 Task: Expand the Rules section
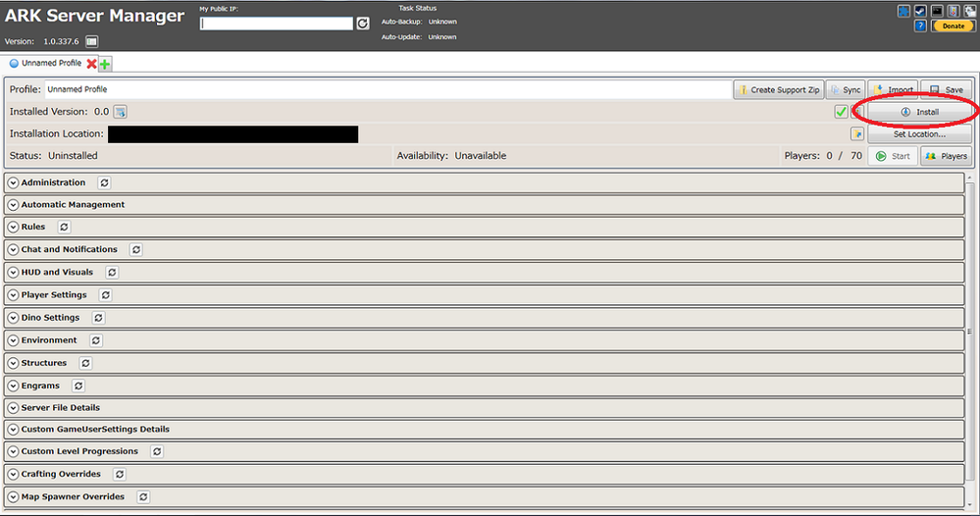[14, 228]
